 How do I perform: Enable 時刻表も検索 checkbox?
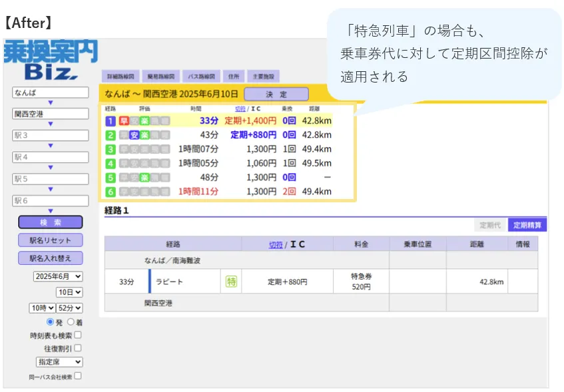pyautogui.click(x=78, y=335)
